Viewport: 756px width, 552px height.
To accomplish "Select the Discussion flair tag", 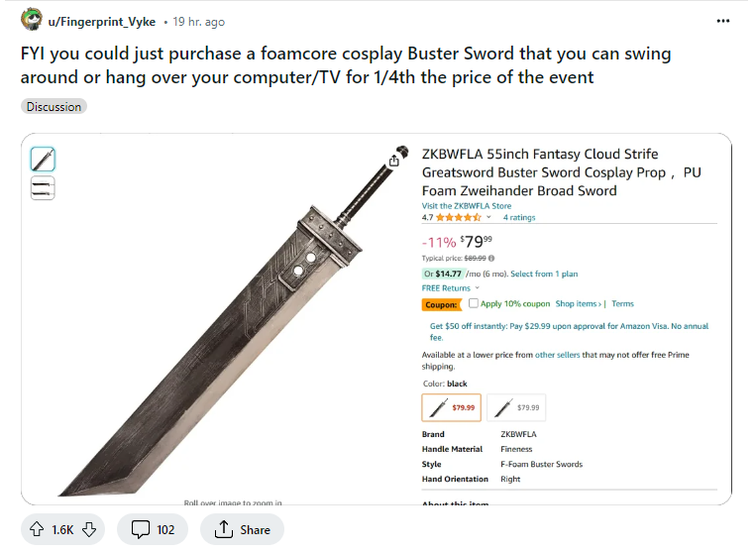I will [x=54, y=106].
